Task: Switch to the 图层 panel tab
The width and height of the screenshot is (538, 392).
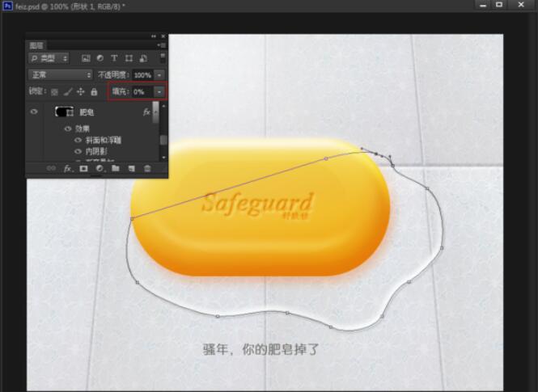Action: (x=36, y=45)
